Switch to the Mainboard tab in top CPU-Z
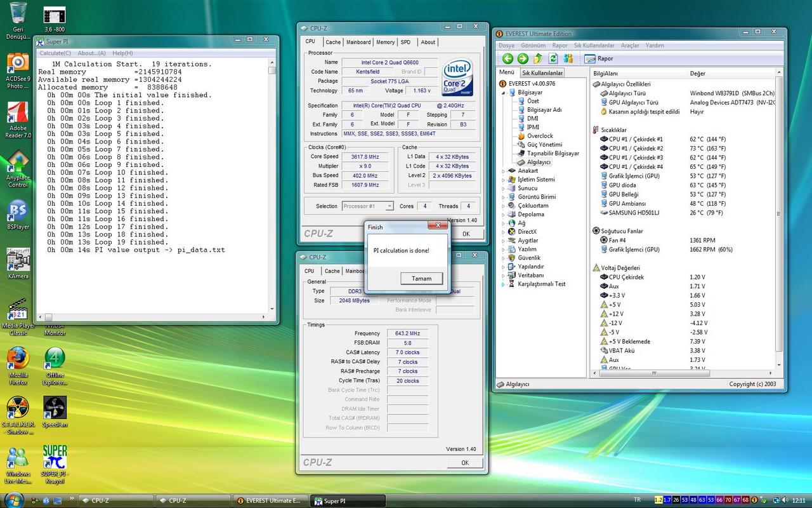Image resolution: width=812 pixels, height=508 pixels. [358, 42]
